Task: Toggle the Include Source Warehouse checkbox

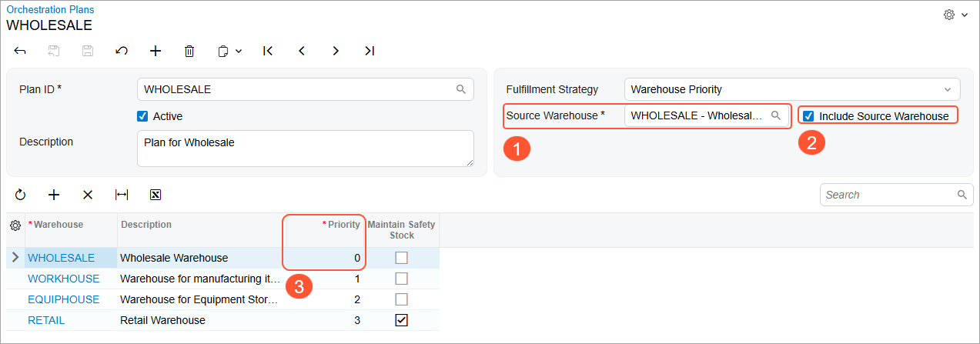Action: pos(808,116)
